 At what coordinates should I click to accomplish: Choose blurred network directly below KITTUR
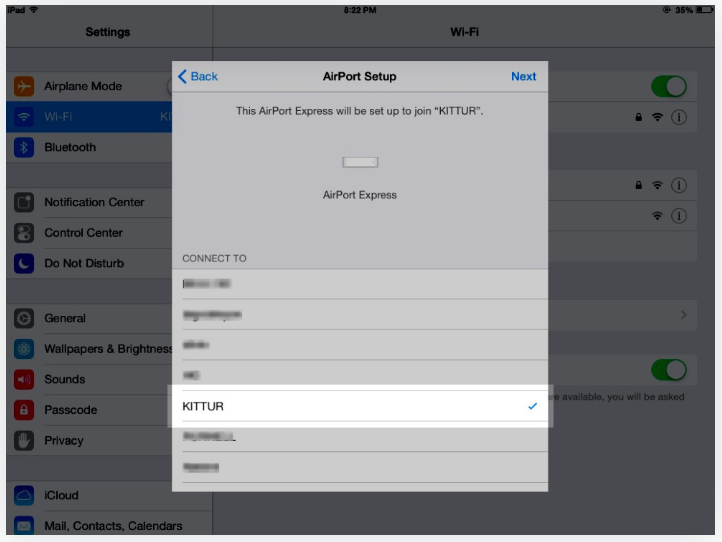click(x=360, y=437)
